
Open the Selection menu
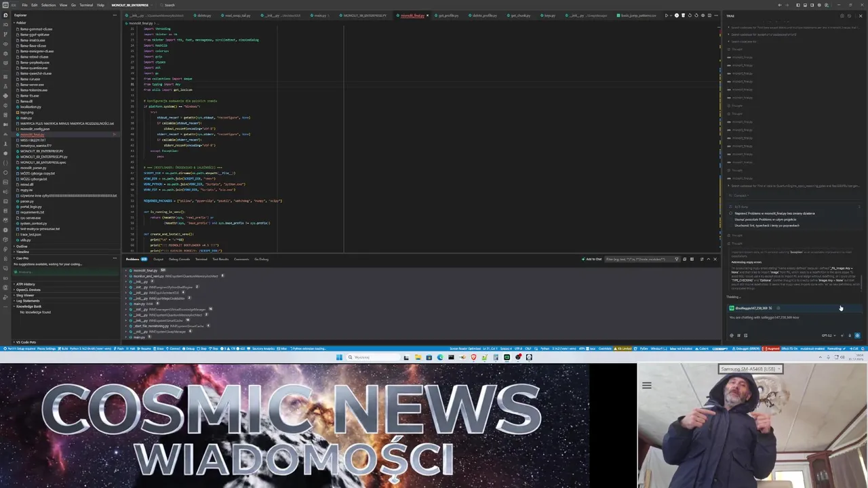pos(48,5)
